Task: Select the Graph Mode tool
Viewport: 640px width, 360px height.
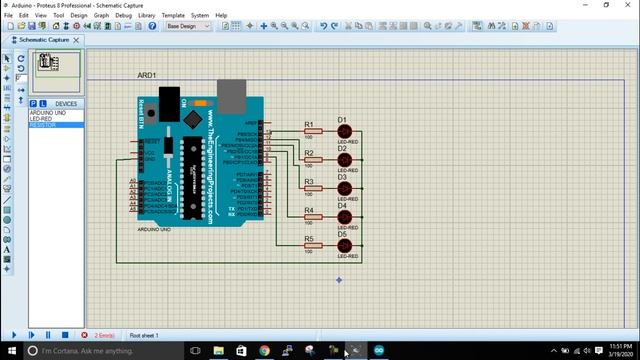Action: tap(7, 149)
